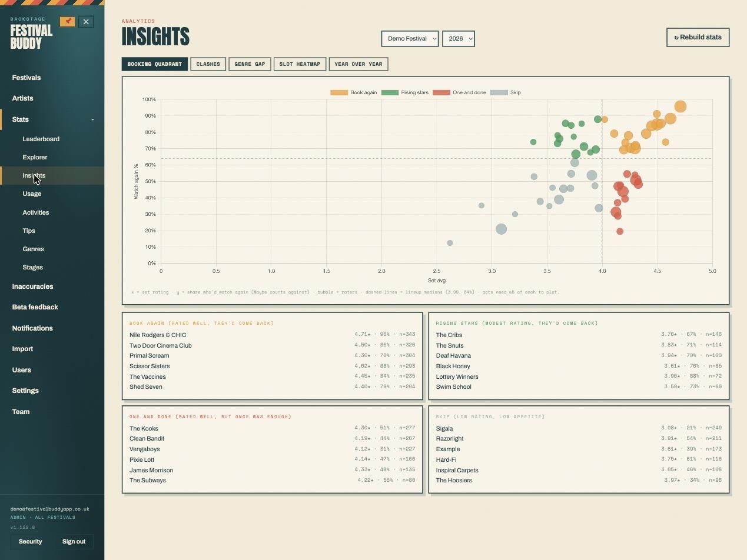Screen dimensions: 747x560
Task: Click Razorlight row
Action: point(579,438)
